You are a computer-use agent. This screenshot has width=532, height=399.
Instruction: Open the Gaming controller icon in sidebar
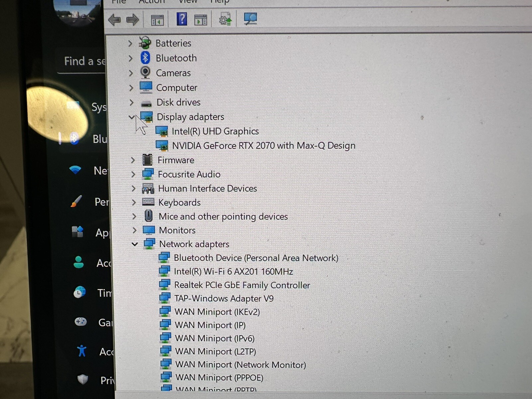coord(80,322)
